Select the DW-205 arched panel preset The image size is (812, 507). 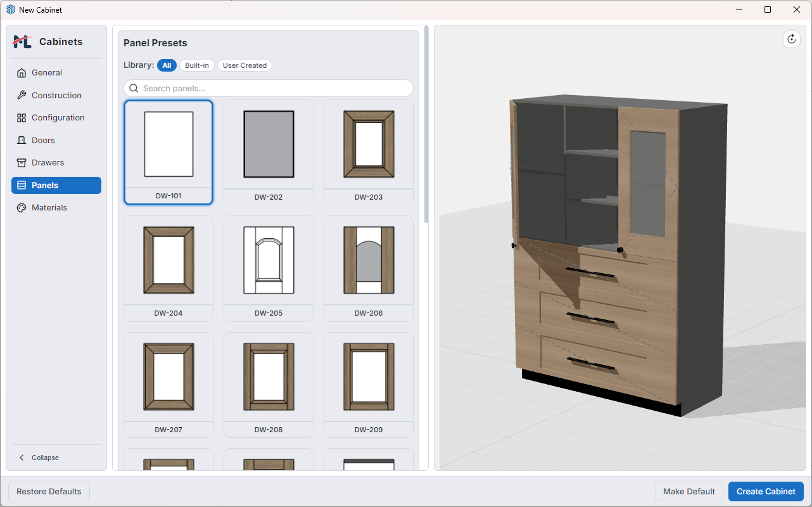(269, 269)
